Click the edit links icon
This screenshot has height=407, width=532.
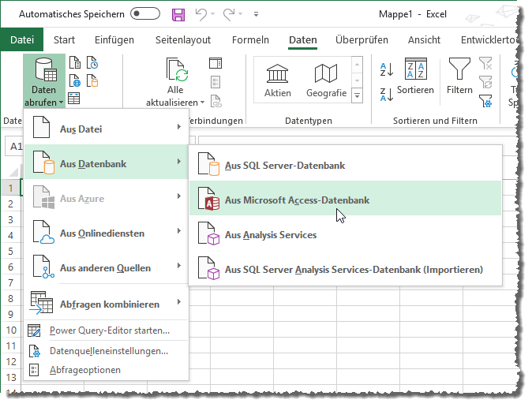click(x=215, y=101)
